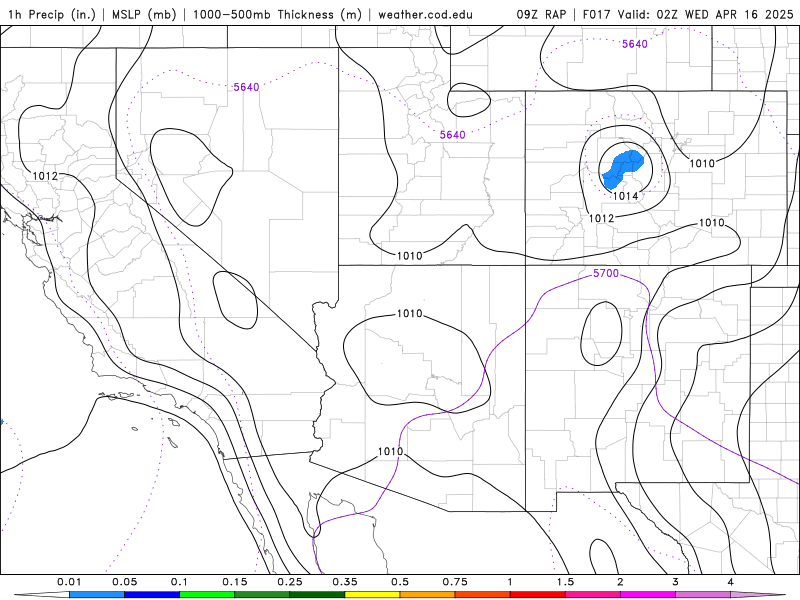800x600 pixels.
Task: Click the "0.35" legend value
Action: click(345, 582)
